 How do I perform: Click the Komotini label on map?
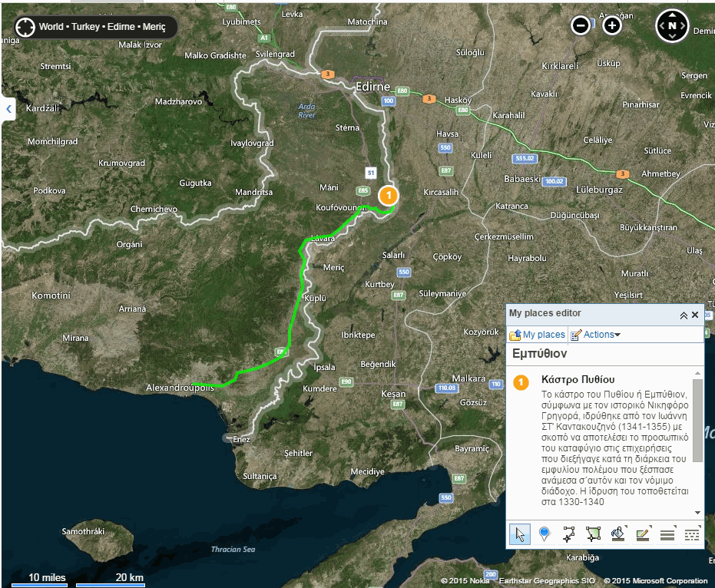(x=51, y=296)
